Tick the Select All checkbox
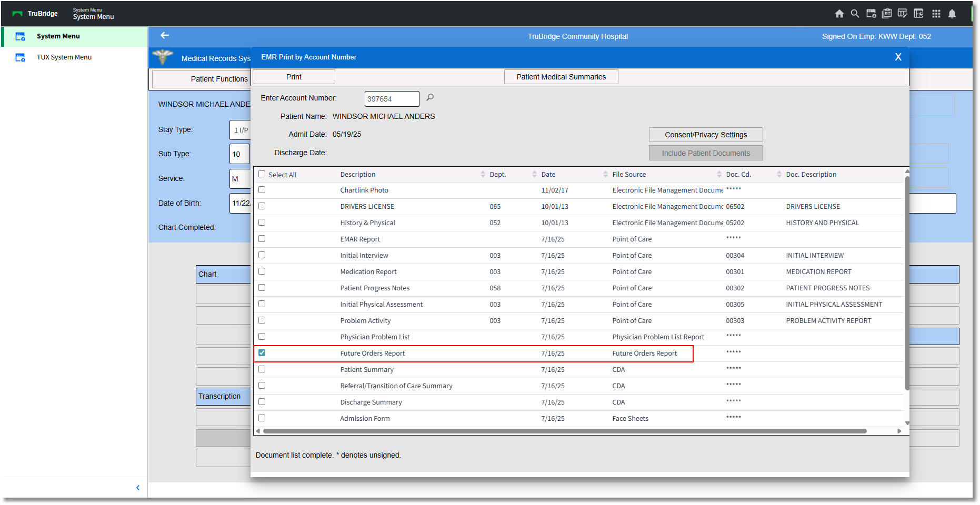 262,174
